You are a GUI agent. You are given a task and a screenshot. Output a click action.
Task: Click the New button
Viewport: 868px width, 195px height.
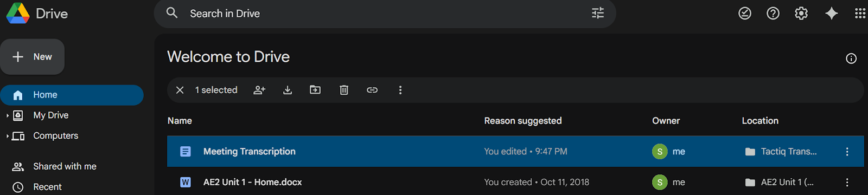pos(32,57)
